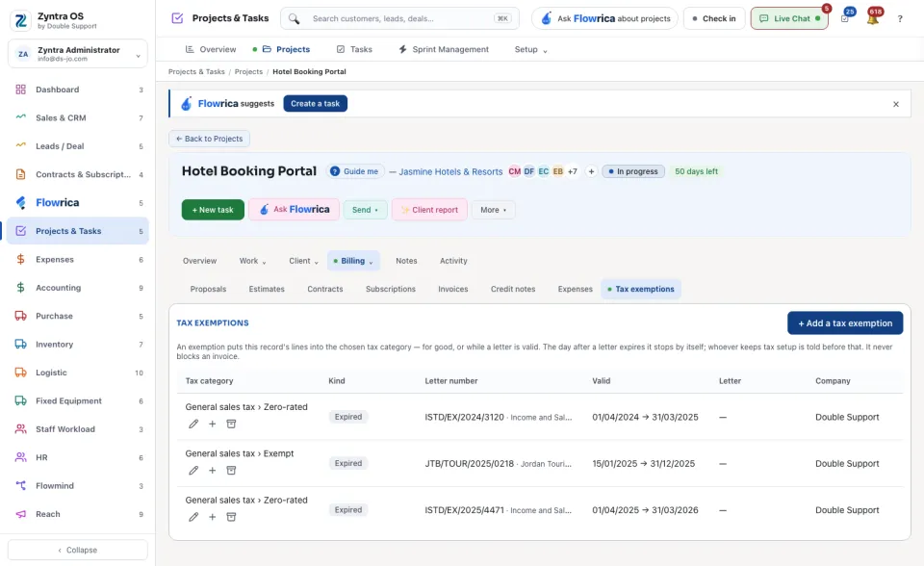The image size is (924, 566).
Task: Expand the Zyntra Administrator account switcher
Action: coord(78,54)
